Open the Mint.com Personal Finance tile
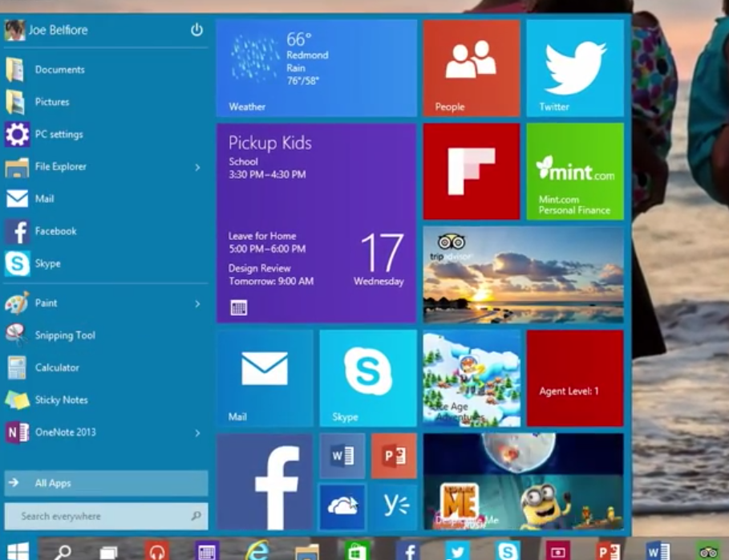Viewport: 729px width, 560px height. point(575,171)
